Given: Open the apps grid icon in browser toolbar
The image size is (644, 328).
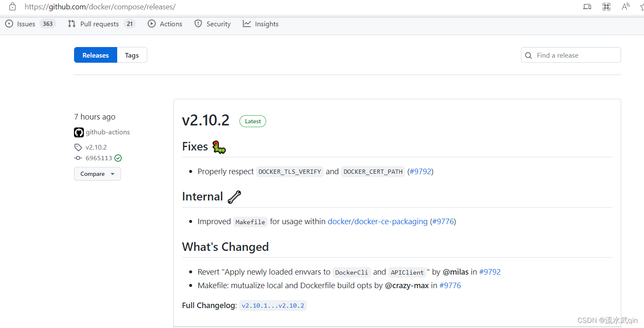Looking at the screenshot, I should point(606,6).
